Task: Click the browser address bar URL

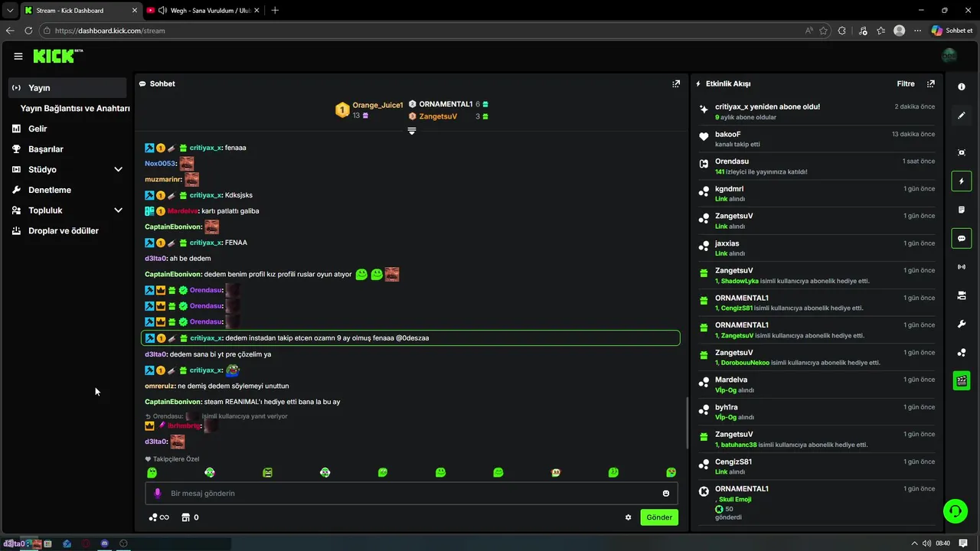Action: 110,31
